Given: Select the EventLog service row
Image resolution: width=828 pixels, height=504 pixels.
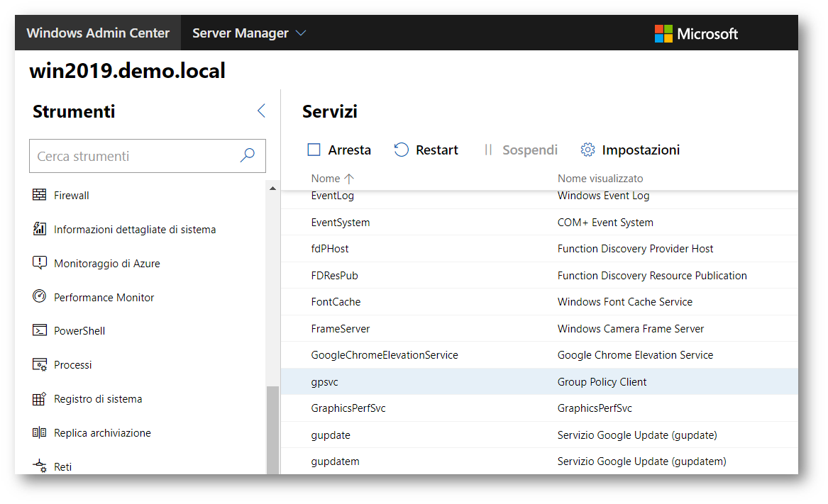Looking at the screenshot, I should click(539, 198).
